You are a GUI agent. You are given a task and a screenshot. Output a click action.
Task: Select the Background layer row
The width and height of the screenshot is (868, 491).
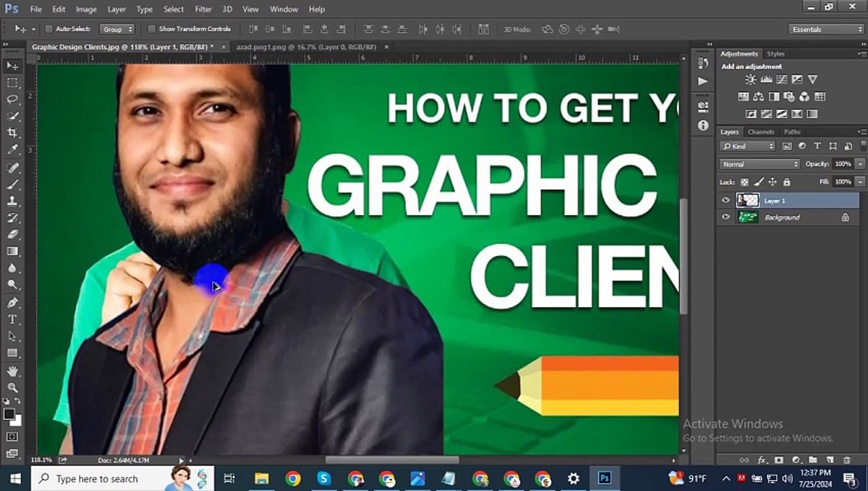point(788,218)
